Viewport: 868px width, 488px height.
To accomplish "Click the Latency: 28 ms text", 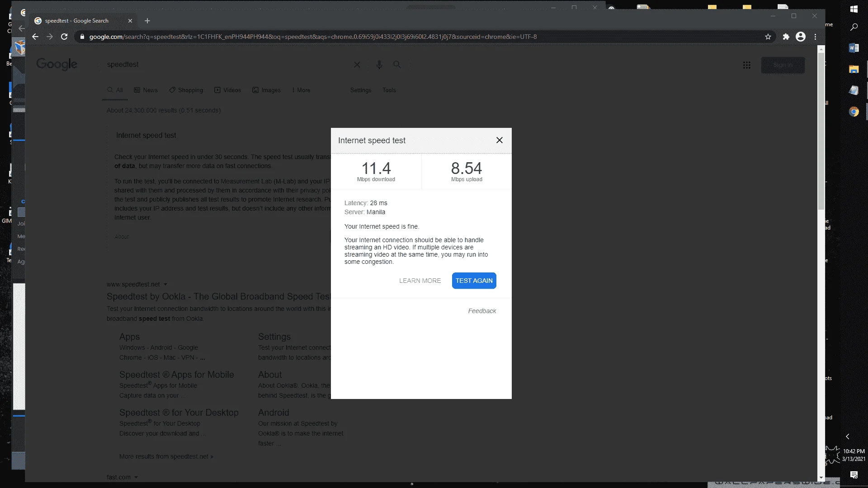I will point(366,203).
